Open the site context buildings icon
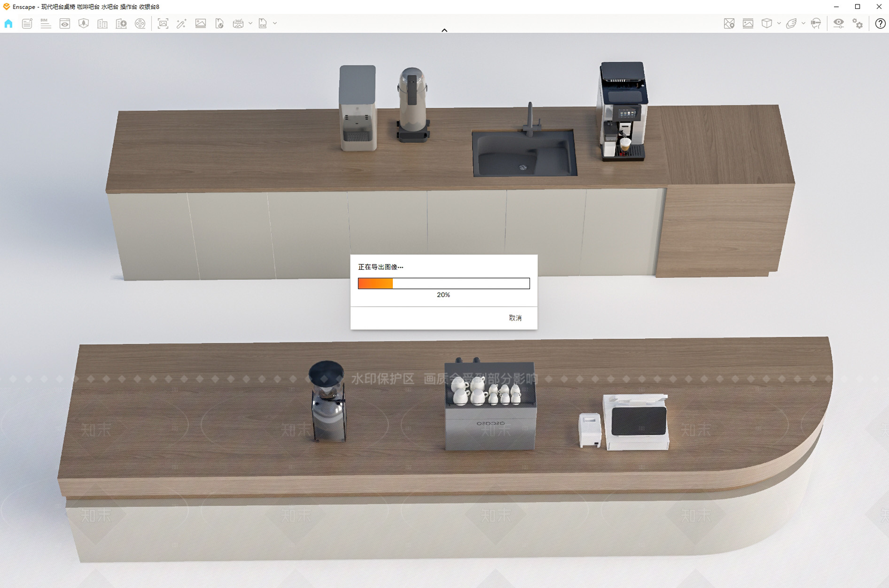 click(102, 23)
